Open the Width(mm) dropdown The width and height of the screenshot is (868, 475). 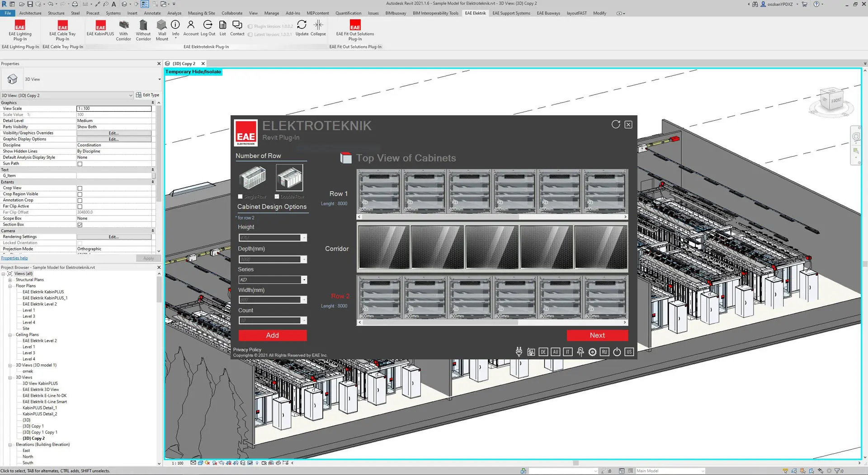pyautogui.click(x=304, y=300)
